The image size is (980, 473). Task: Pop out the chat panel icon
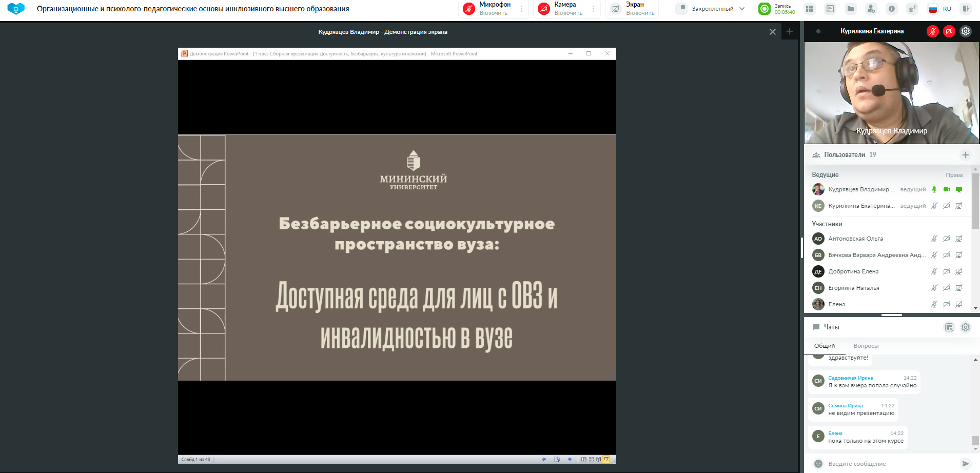[949, 327]
